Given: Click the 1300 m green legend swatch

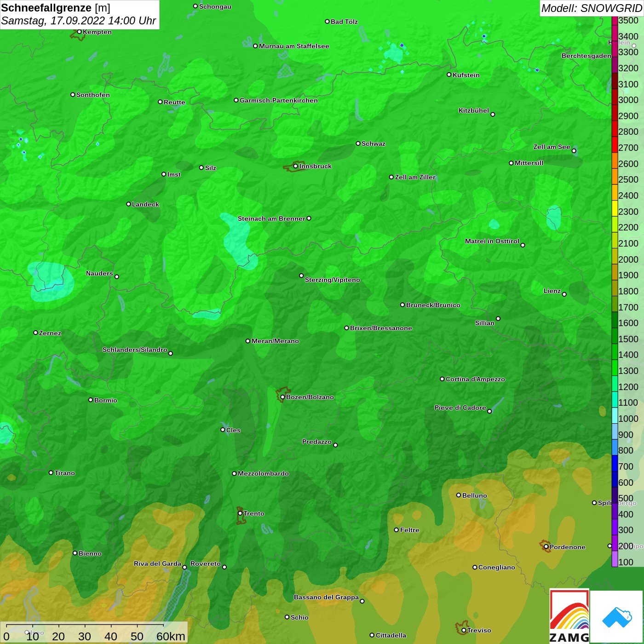Looking at the screenshot, I should pos(615,368).
